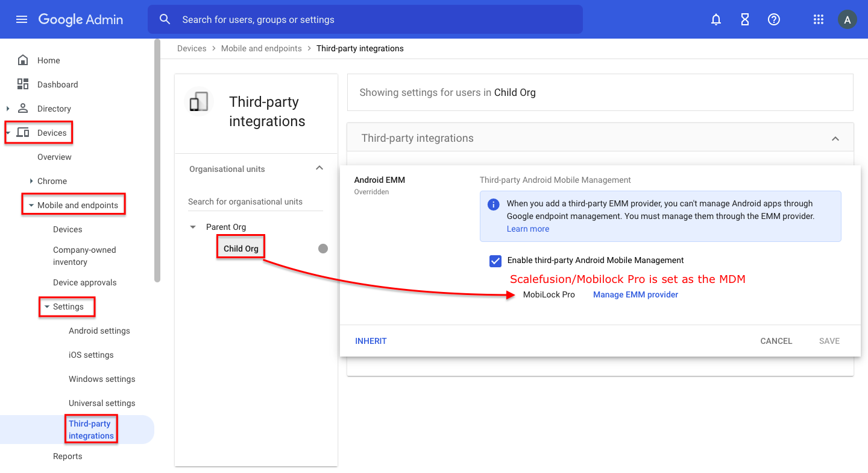Click the INHERIT button
Screen dimensions: 868x473
tap(371, 341)
